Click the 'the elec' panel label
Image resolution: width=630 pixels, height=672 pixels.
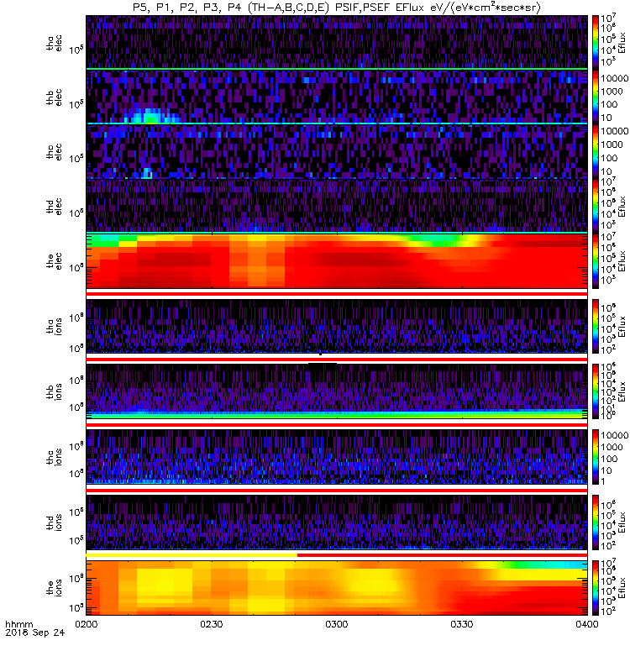tap(55, 260)
